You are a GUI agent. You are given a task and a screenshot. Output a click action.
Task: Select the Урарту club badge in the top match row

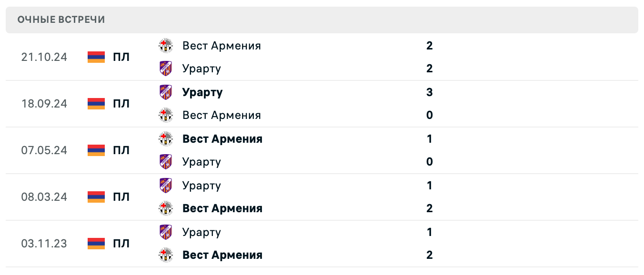(x=166, y=69)
